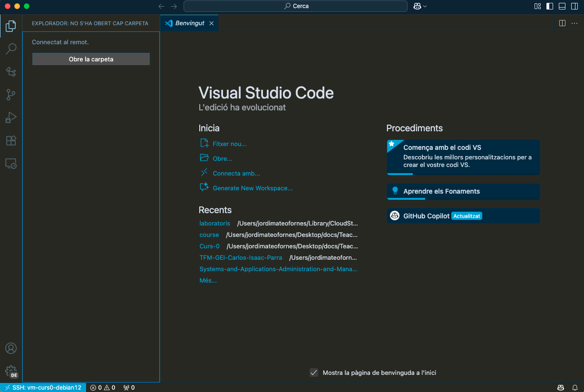Viewport: 584px width, 392px height.
Task: Click the folder icon beside Obre
Action: (x=204, y=158)
